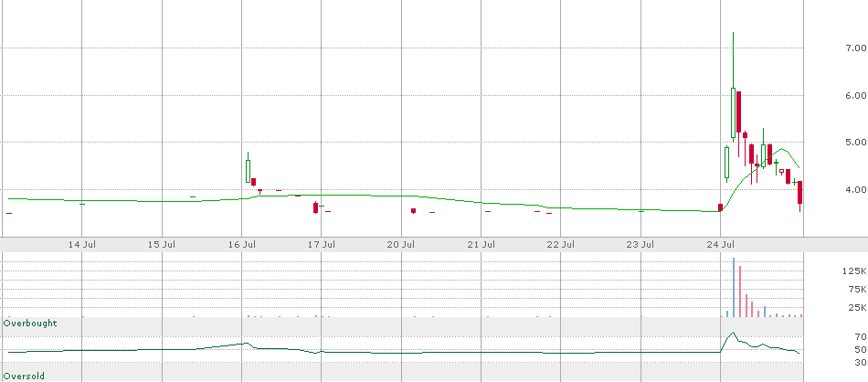Click the large red candle after the 24 Jul spike

pyautogui.click(x=738, y=112)
